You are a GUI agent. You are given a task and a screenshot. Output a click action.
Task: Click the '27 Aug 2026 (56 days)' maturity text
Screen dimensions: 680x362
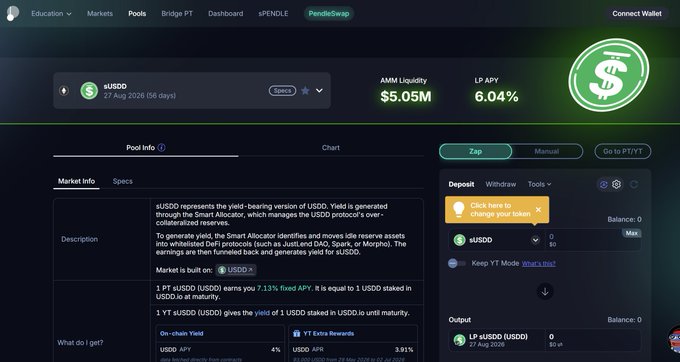pyautogui.click(x=140, y=96)
